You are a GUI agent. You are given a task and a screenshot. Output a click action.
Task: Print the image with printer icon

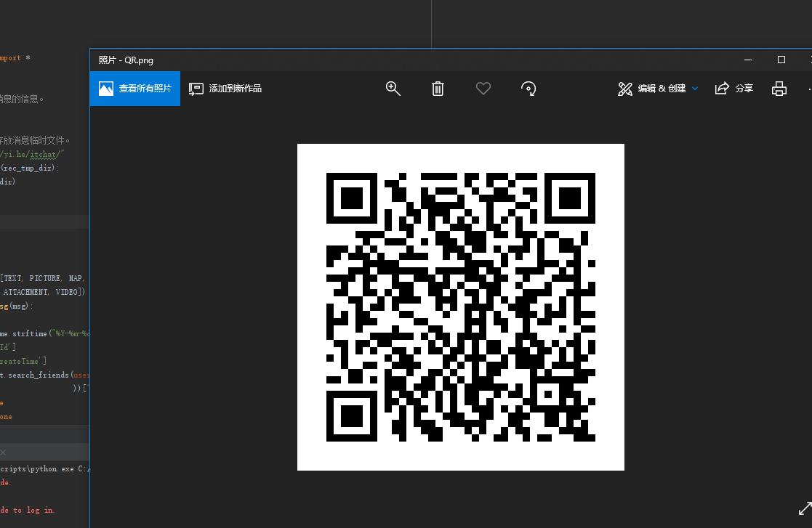point(779,89)
